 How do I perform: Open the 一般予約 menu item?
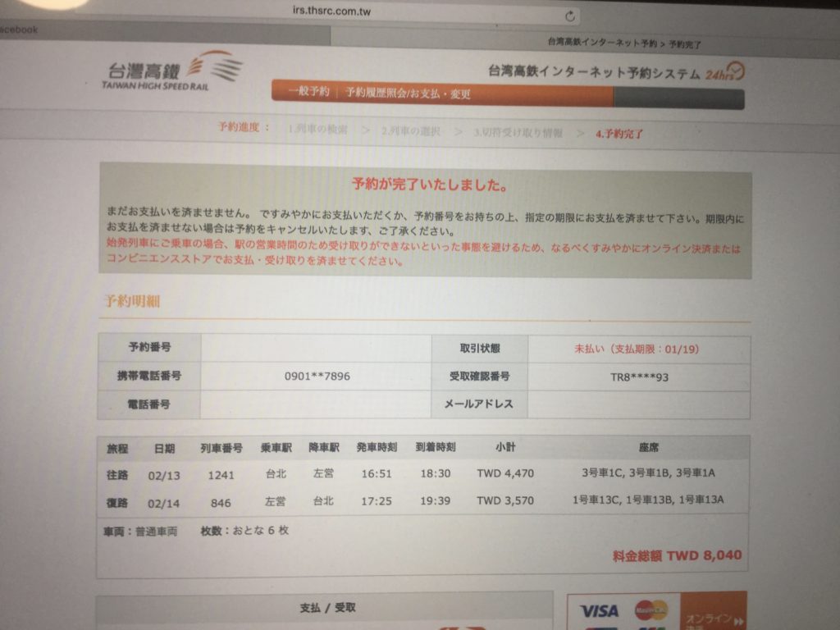coord(308,93)
